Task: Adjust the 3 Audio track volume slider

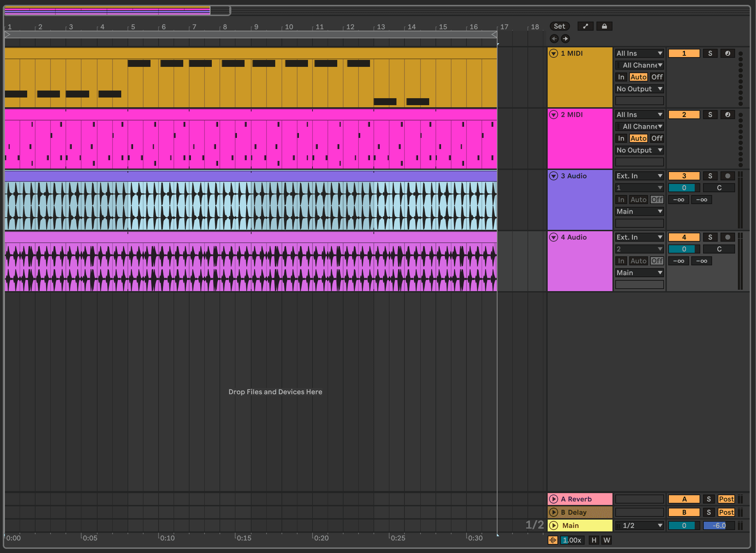Action: (684, 188)
